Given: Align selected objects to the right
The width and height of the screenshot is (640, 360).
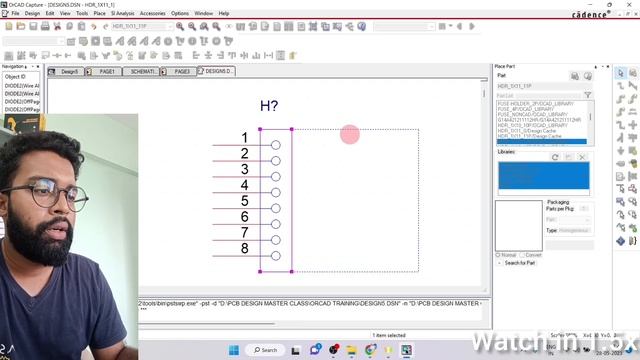Looking at the screenshot, I should coord(220,56).
